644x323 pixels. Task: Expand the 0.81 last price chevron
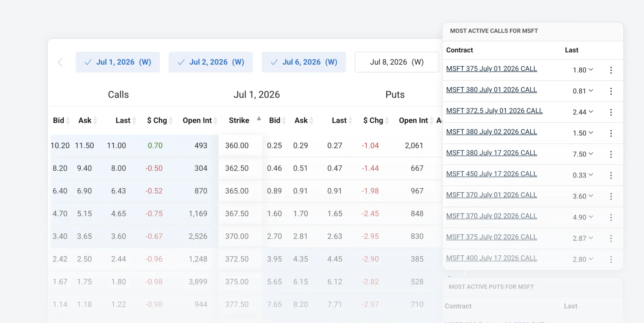(x=591, y=91)
